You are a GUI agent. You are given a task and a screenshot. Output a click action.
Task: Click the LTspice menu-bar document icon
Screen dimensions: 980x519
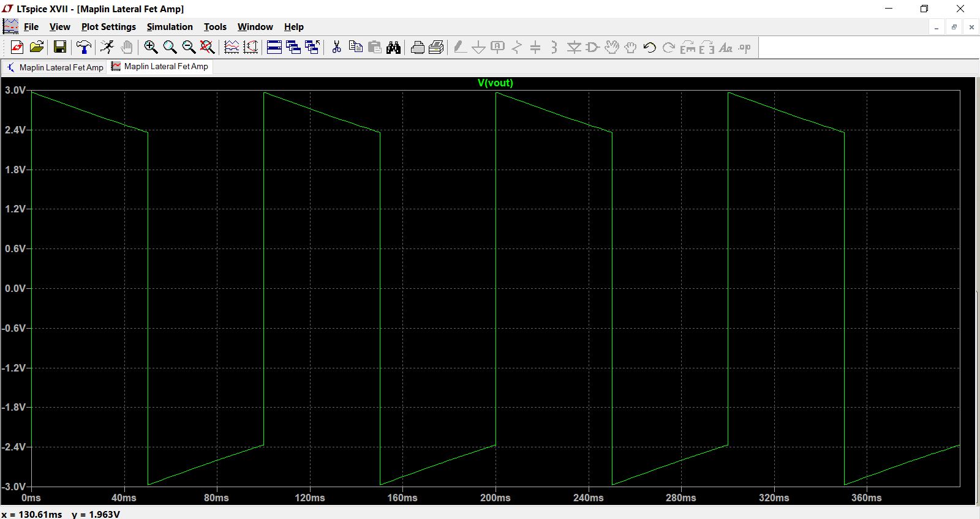[10, 26]
